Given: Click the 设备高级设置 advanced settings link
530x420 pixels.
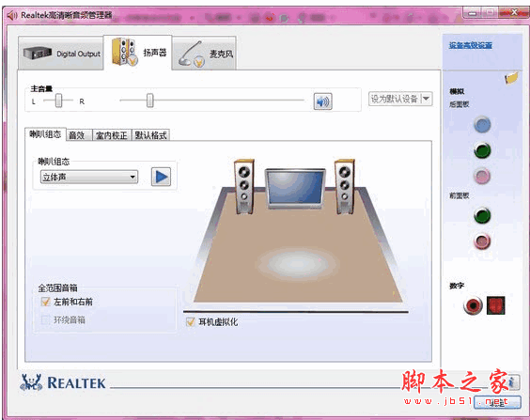Looking at the screenshot, I should [x=470, y=45].
